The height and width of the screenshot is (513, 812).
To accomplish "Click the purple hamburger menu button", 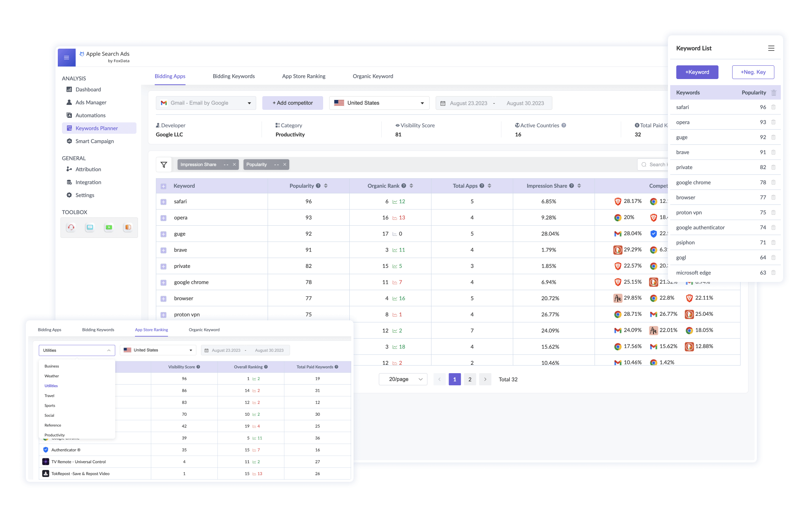I will 67,58.
